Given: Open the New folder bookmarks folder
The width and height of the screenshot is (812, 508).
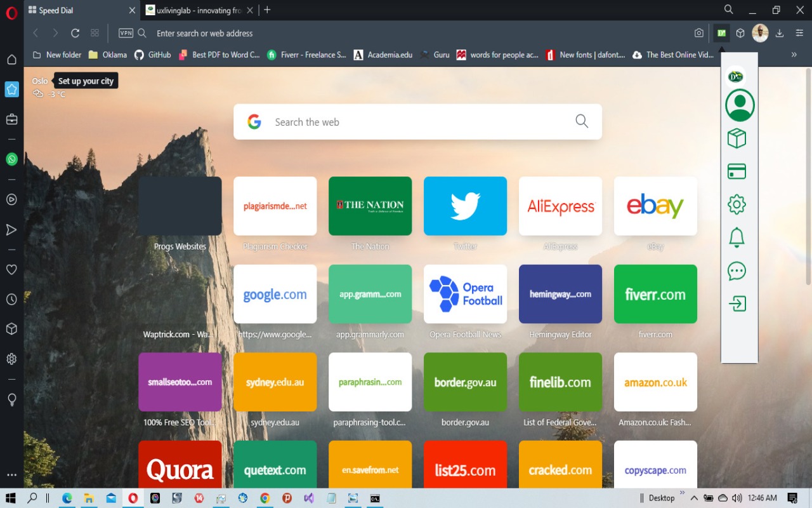Looking at the screenshot, I should tap(56, 55).
